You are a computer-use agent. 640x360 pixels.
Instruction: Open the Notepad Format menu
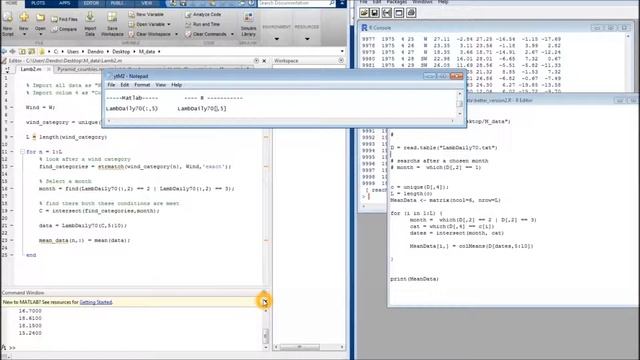[142, 85]
